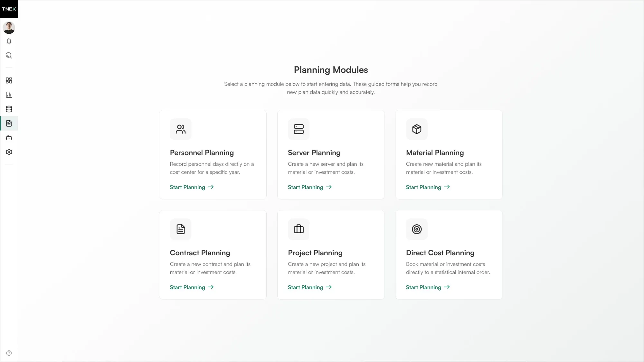
Task: Select the Project Planning card title
Action: pos(315,253)
